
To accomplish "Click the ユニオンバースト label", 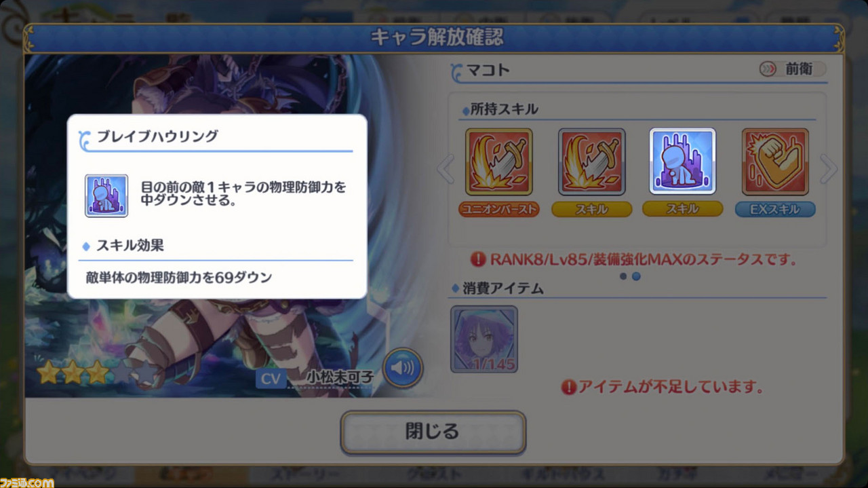I will [499, 209].
